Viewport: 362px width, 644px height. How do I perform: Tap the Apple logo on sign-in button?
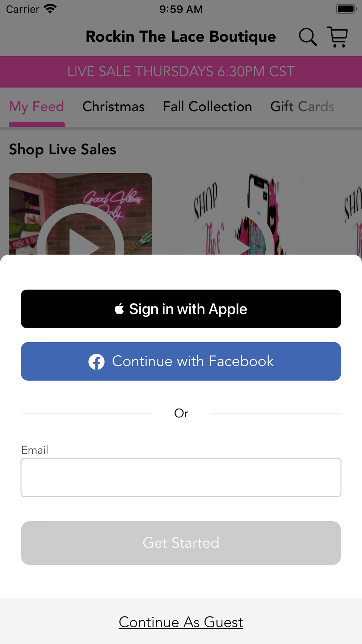click(119, 309)
